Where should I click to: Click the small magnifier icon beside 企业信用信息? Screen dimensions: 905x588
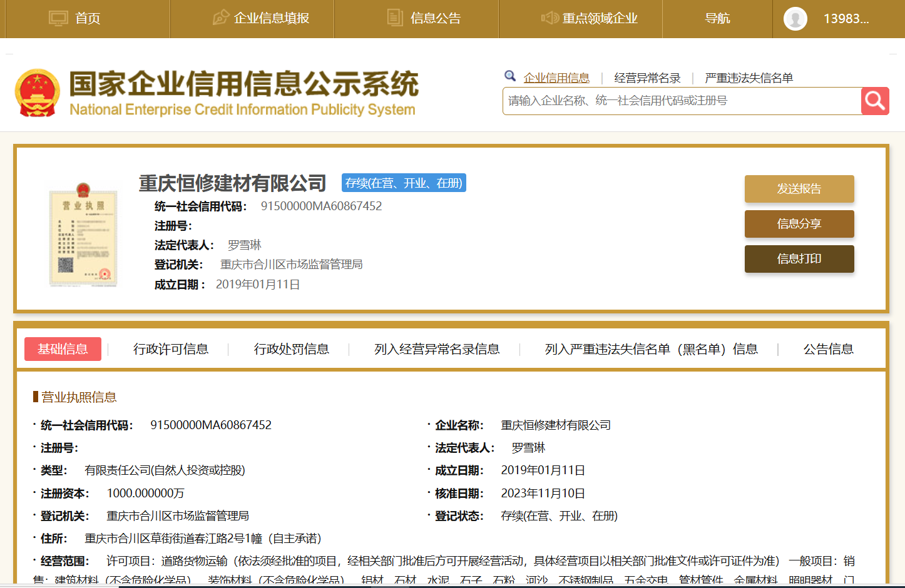(510, 76)
